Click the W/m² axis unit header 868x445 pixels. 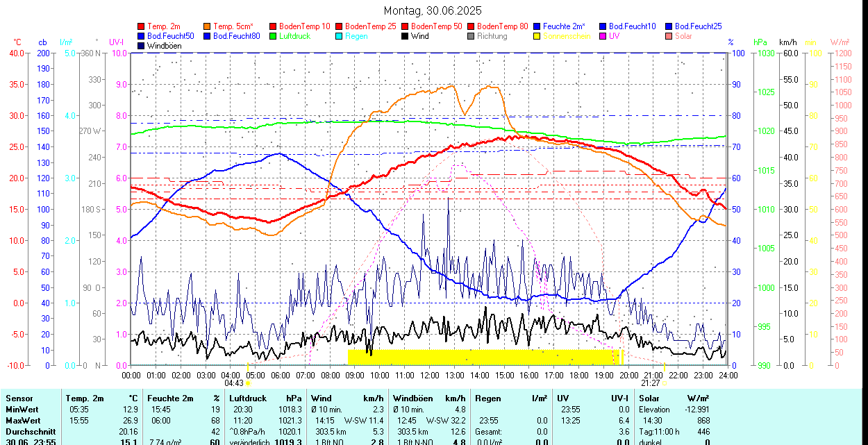coord(840,43)
